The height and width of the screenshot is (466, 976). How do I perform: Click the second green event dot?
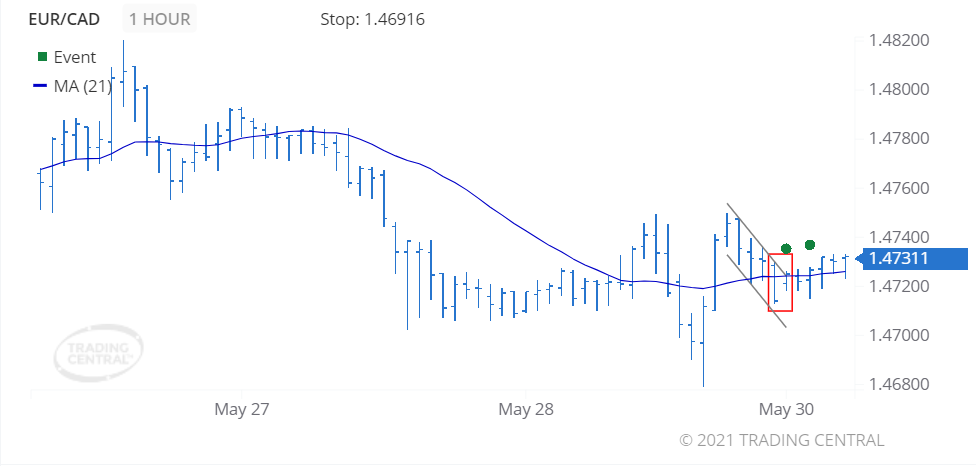click(x=810, y=245)
